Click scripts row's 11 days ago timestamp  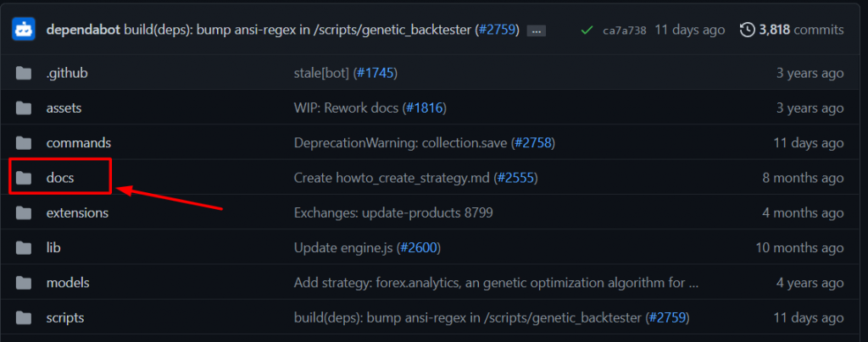pos(809,318)
